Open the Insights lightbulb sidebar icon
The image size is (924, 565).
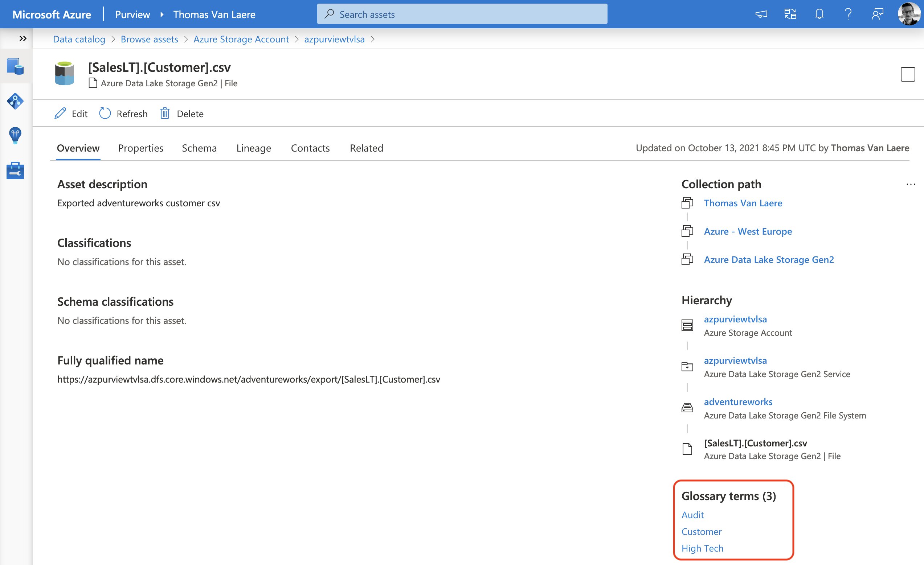point(15,136)
